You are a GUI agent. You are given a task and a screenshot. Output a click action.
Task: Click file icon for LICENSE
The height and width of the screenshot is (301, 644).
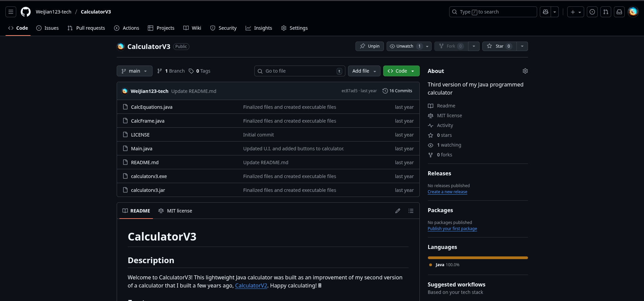tap(125, 135)
